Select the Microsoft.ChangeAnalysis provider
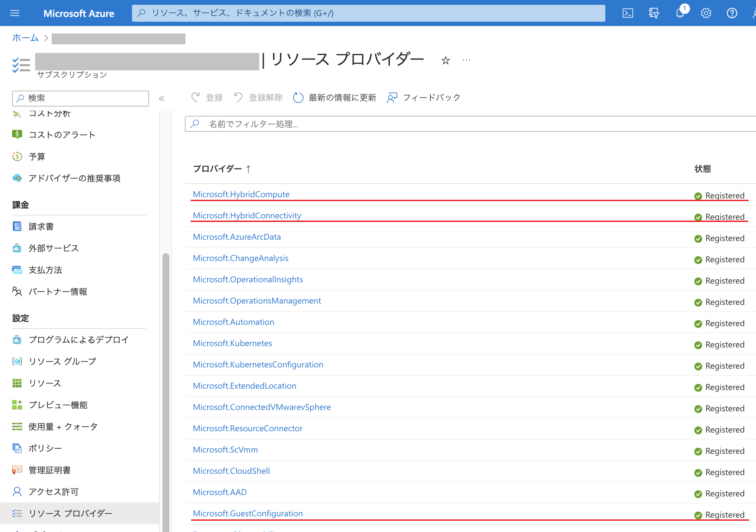756x532 pixels. click(241, 258)
